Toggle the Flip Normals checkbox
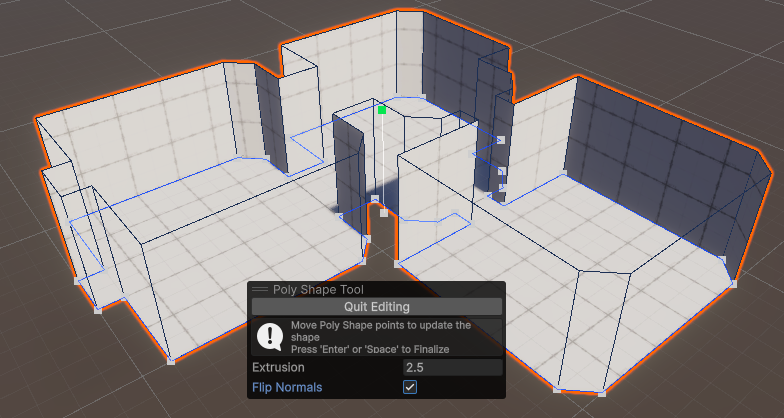This screenshot has height=418, width=784. click(410, 387)
